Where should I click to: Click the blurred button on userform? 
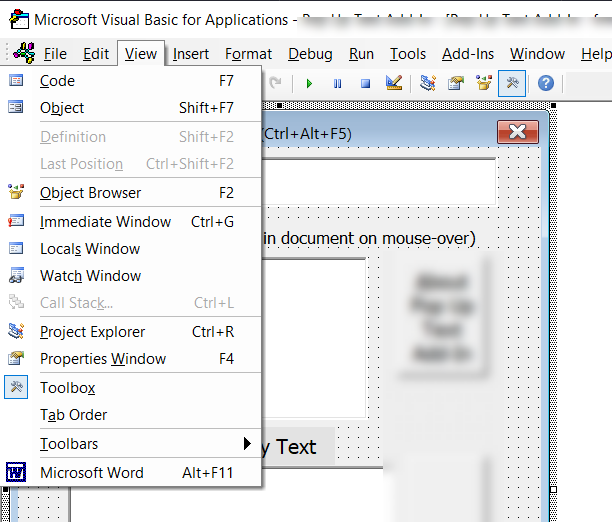tap(443, 318)
